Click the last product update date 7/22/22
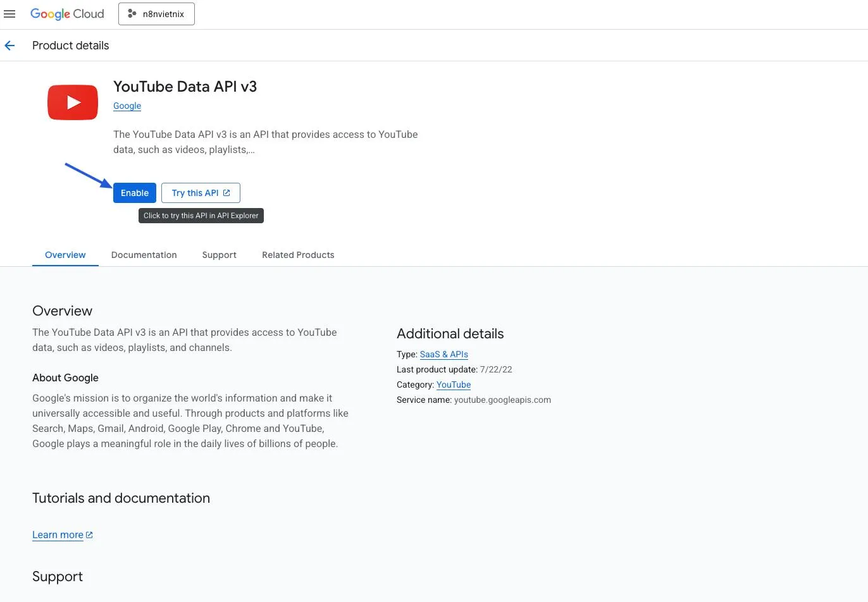 (x=496, y=369)
